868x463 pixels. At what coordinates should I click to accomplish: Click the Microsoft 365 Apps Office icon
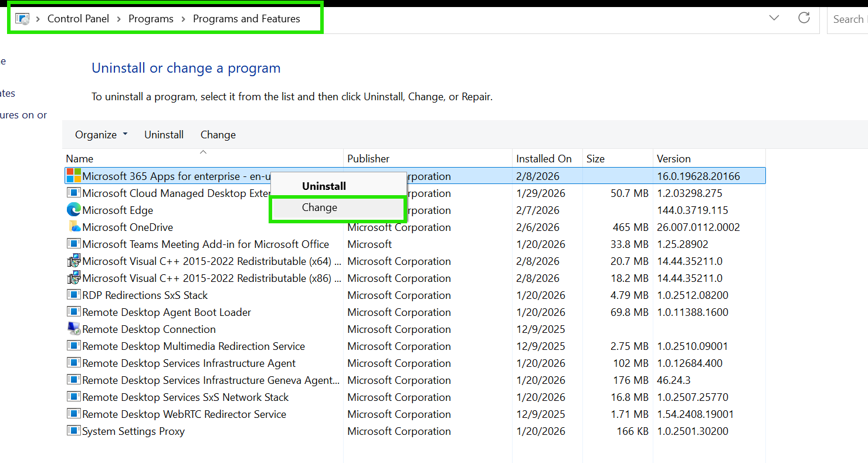point(73,176)
